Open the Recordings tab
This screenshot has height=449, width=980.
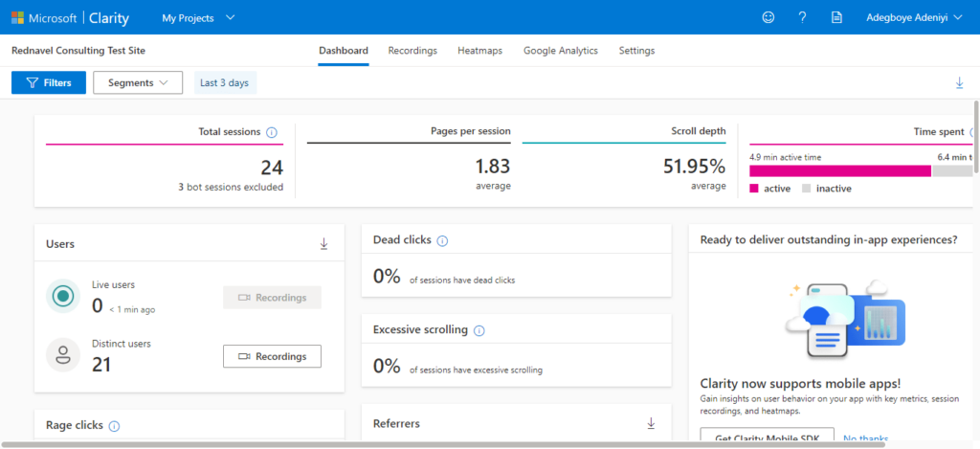pos(412,51)
